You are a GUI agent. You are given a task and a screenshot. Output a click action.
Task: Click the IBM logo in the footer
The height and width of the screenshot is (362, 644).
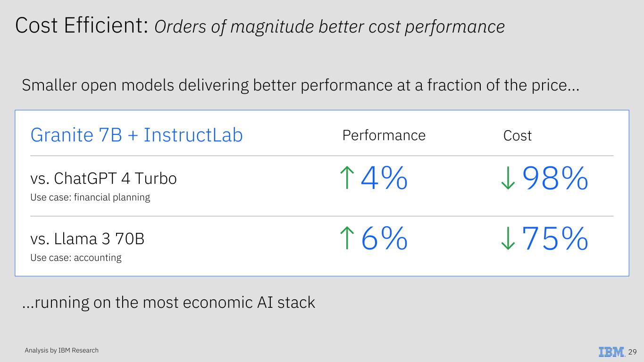[611, 352]
